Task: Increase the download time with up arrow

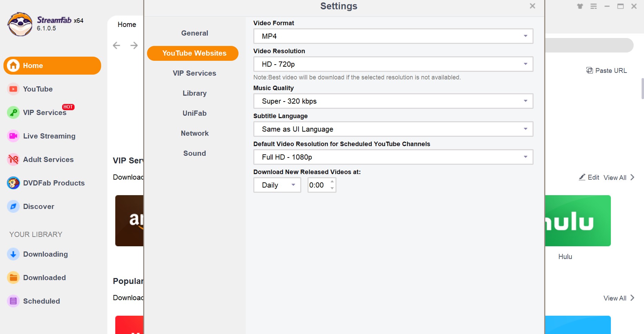Action: coord(332,182)
